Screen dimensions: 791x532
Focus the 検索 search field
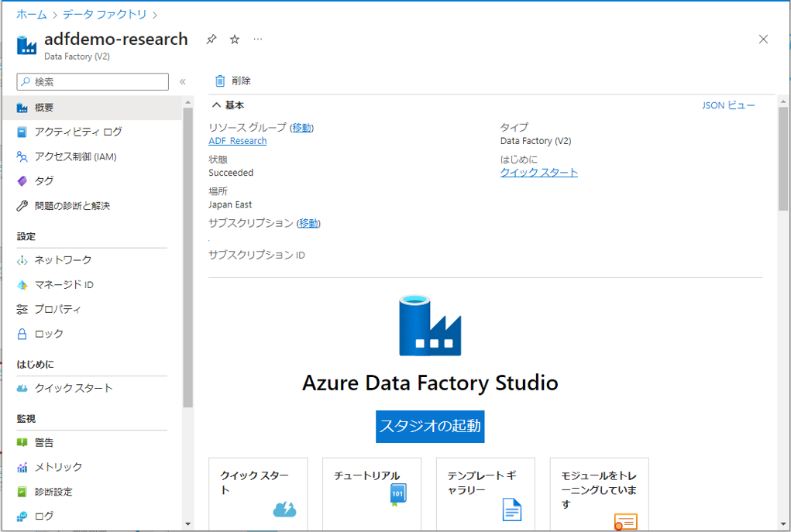pos(93,81)
